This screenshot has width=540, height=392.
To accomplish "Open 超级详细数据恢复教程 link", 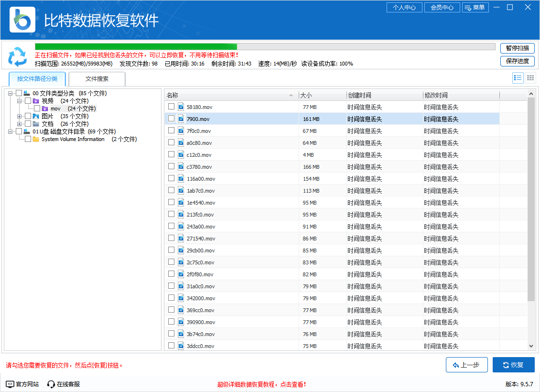I will tap(261, 384).
